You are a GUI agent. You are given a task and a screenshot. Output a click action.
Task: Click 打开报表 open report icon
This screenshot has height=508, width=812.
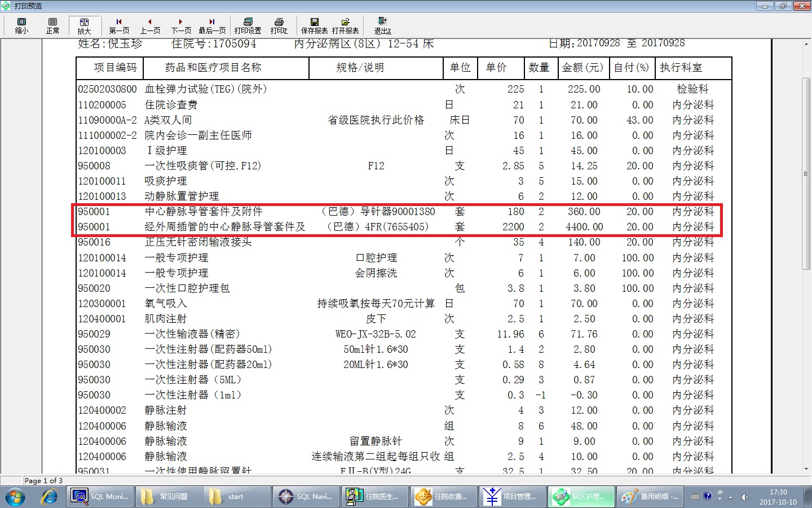pyautogui.click(x=345, y=26)
